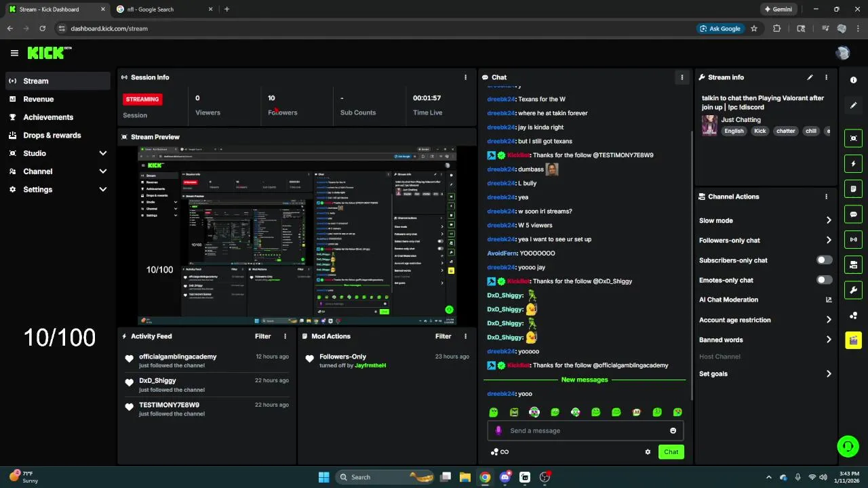Screen dimensions: 868x488
Task: Go to Stream in sidebar
Action: (x=58, y=81)
